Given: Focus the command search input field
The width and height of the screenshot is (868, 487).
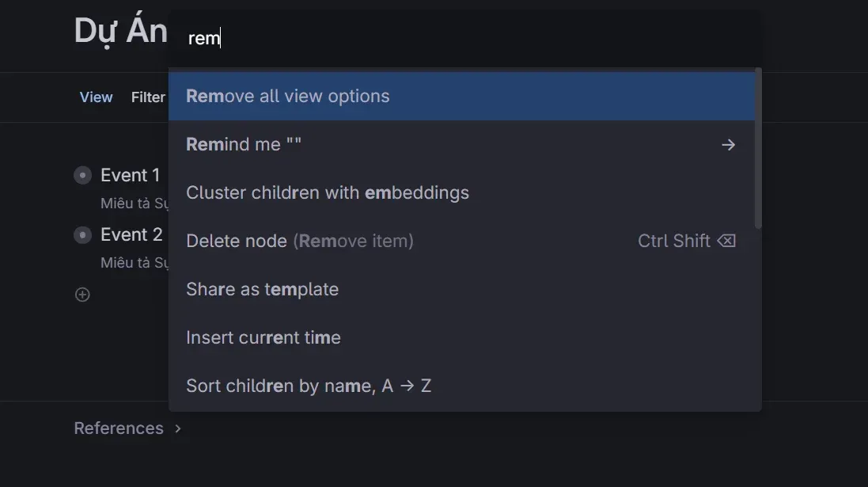Looking at the screenshot, I should click(465, 38).
